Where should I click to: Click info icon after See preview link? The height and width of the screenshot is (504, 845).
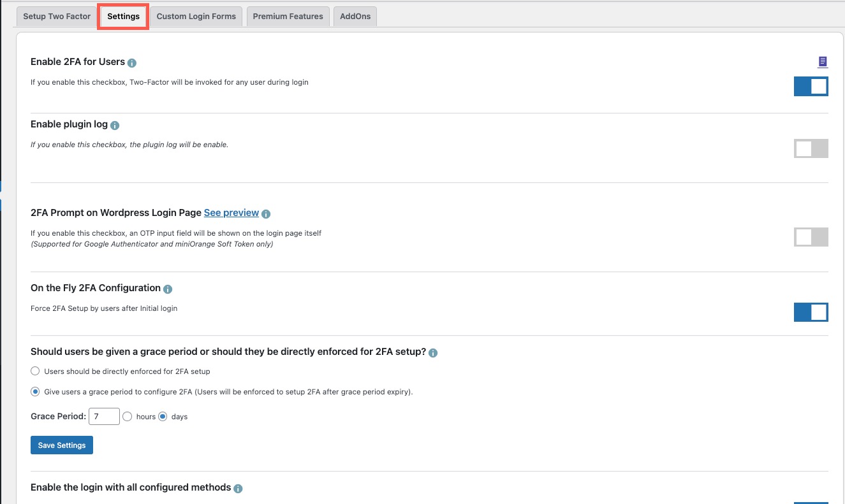coord(266,214)
